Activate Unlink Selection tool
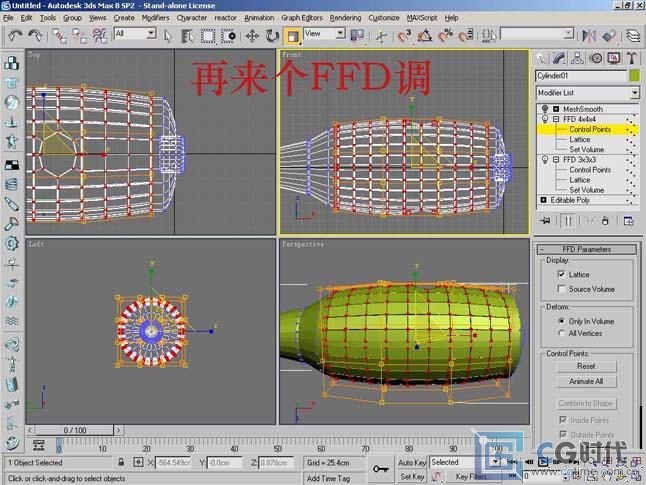Viewport: 646px width, 485px height. (x=80, y=36)
